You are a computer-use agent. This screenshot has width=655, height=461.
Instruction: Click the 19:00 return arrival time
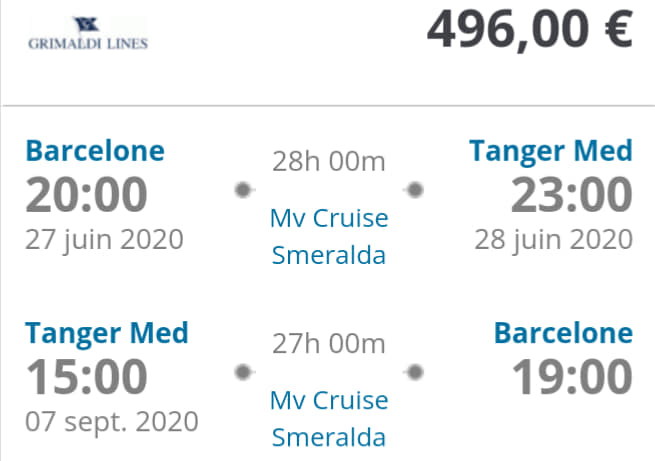pos(571,377)
